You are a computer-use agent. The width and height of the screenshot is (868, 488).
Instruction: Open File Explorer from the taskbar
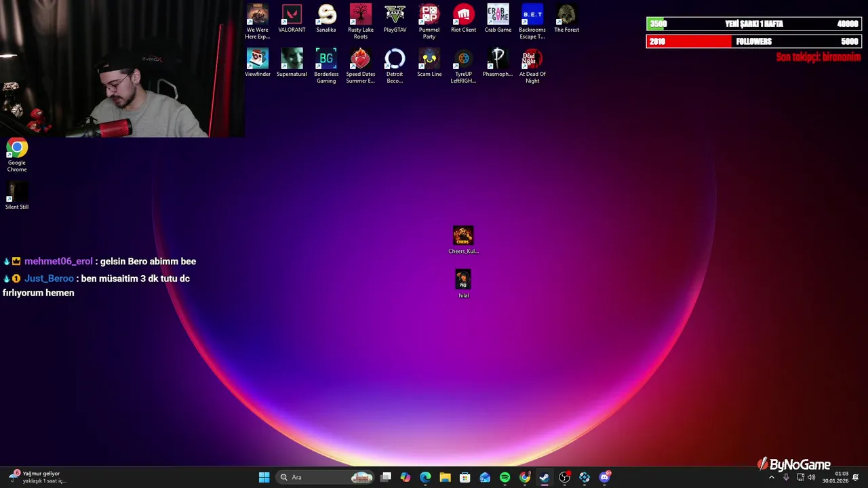(445, 477)
